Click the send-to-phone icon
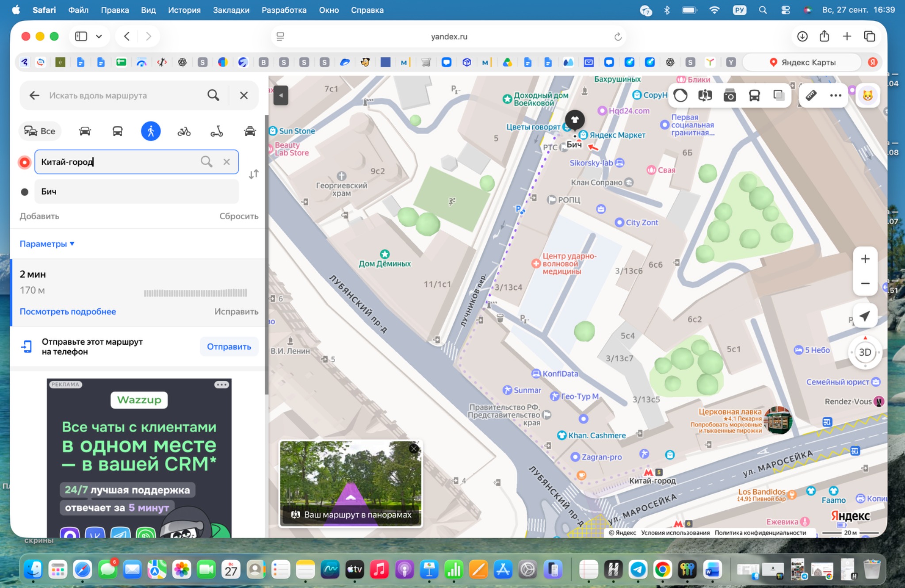This screenshot has width=905, height=588. [x=27, y=347]
